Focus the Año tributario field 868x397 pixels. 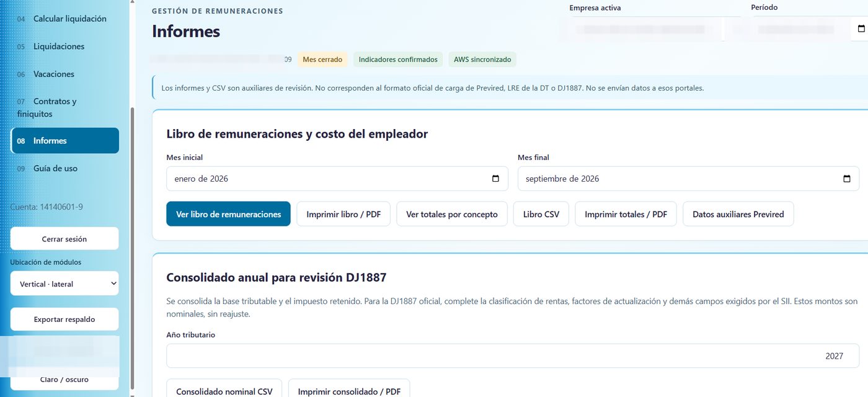tap(513, 356)
